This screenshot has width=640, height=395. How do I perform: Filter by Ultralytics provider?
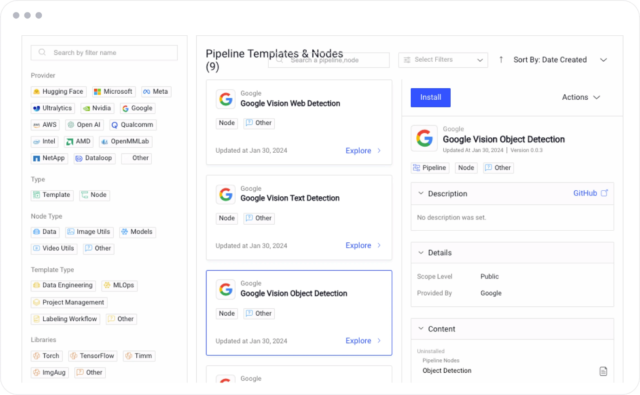[53, 108]
